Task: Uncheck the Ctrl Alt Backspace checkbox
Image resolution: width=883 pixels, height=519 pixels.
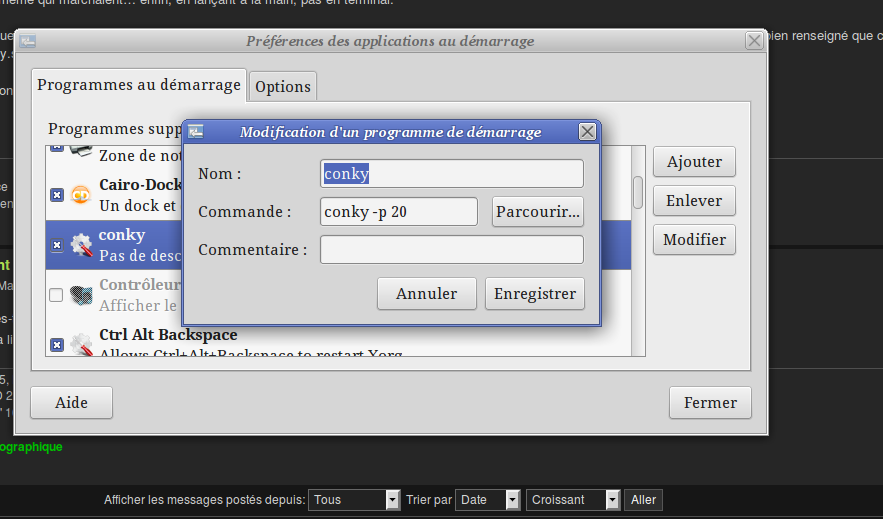Action: [x=57, y=344]
